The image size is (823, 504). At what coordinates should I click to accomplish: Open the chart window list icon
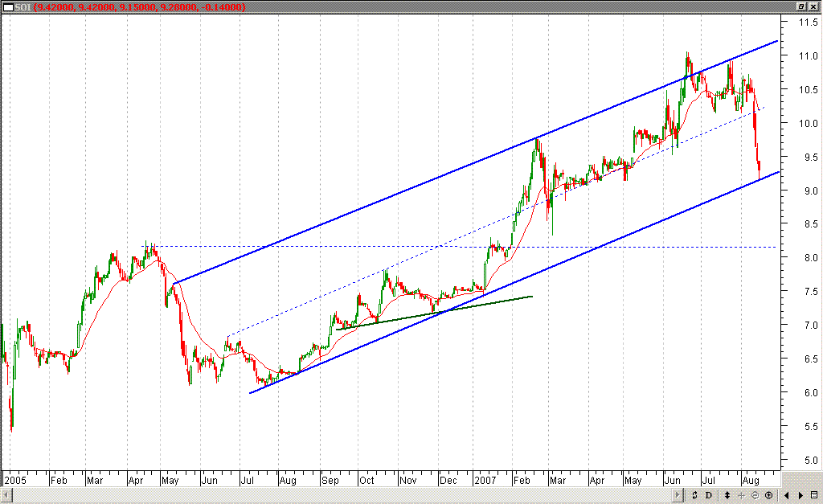[x=814, y=495]
